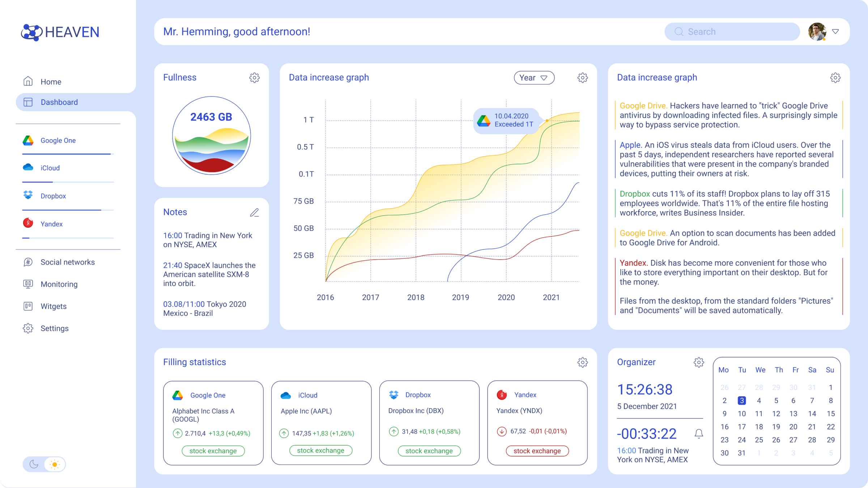Screen dimensions: 868x488
Task: Click up-arrow icon next to 31,48
Action: pos(393,431)
